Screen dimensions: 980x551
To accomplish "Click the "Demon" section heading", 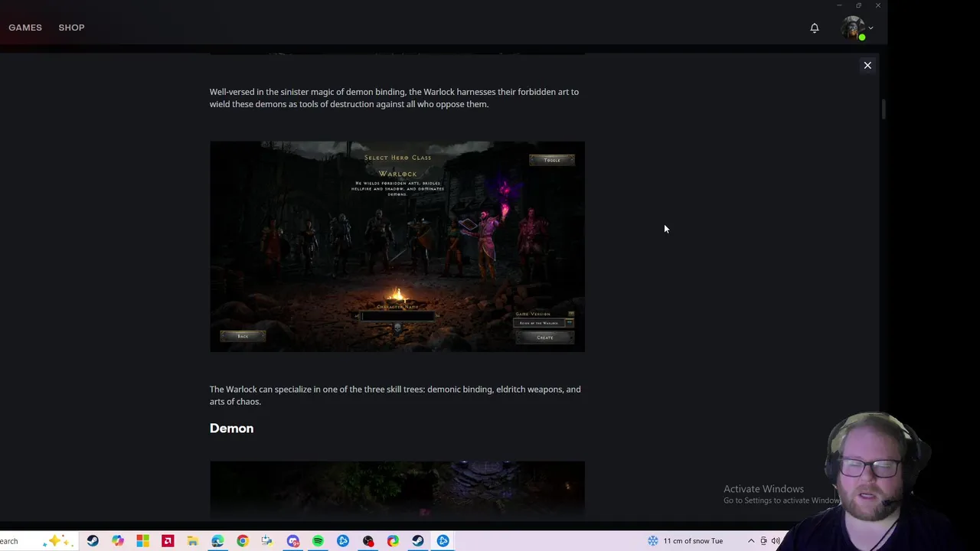I will (231, 429).
